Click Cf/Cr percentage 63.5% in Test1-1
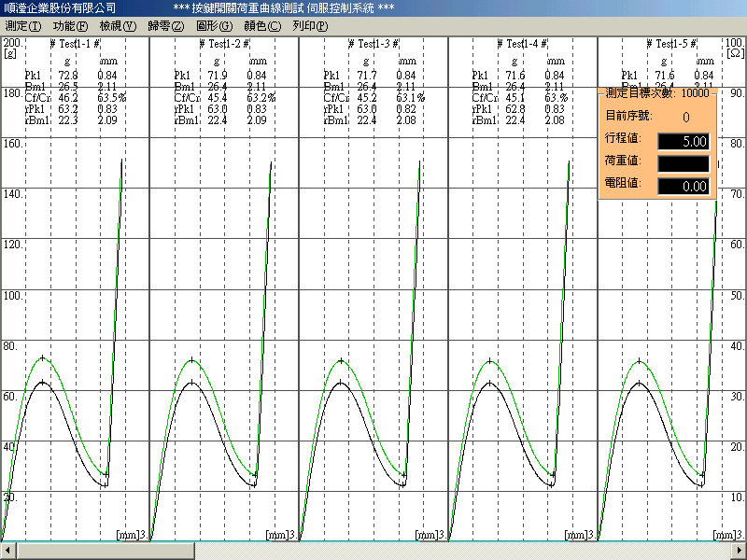Image resolution: width=747 pixels, height=560 pixels. (112, 98)
